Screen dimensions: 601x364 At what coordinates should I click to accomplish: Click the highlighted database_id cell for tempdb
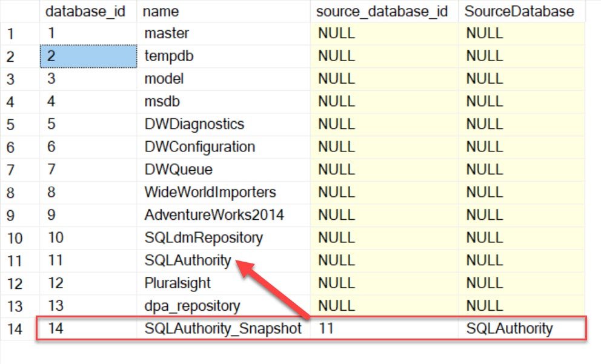pos(88,56)
